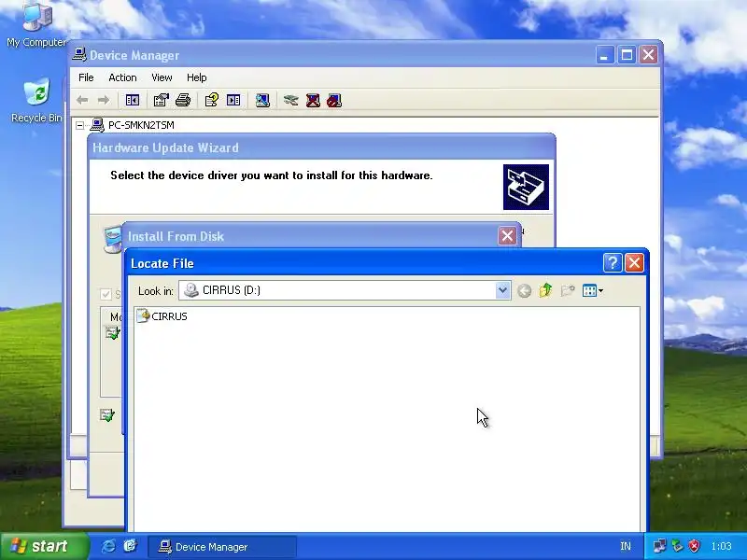Collapse the PC-SMKN2TSM tree node
The width and height of the screenshot is (747, 560).
click(80, 125)
